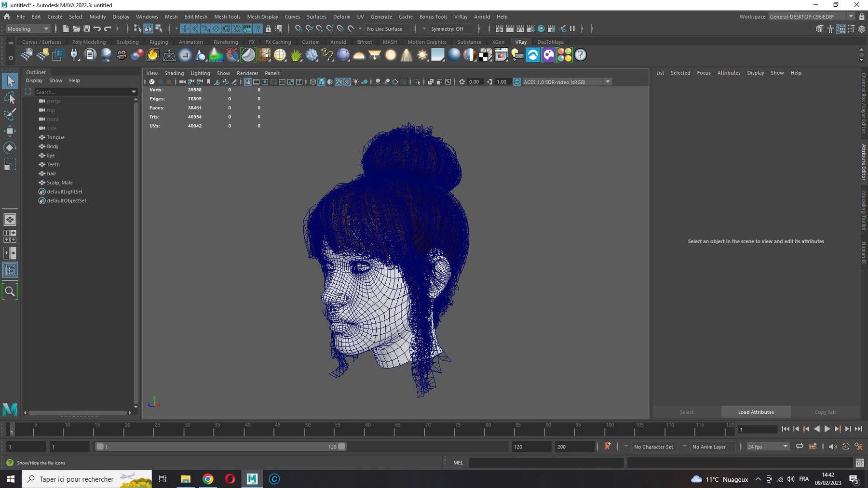Open the Workspace dropdown
The width and height of the screenshot is (868, 488).
(812, 16)
